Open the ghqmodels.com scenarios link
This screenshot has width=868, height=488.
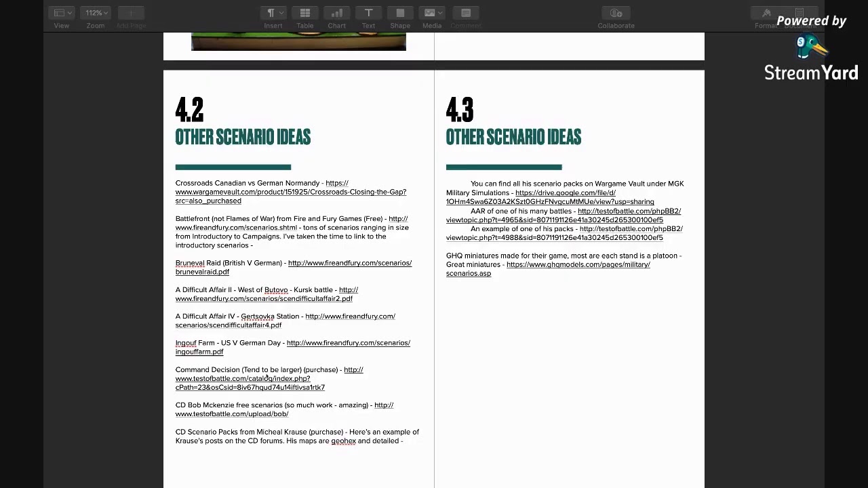pos(578,264)
